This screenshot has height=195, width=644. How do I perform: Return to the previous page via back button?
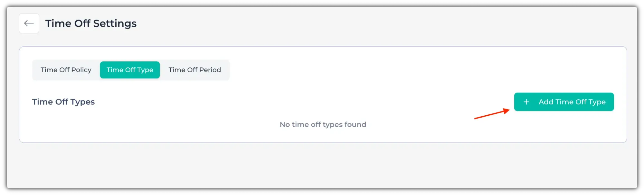(x=29, y=23)
